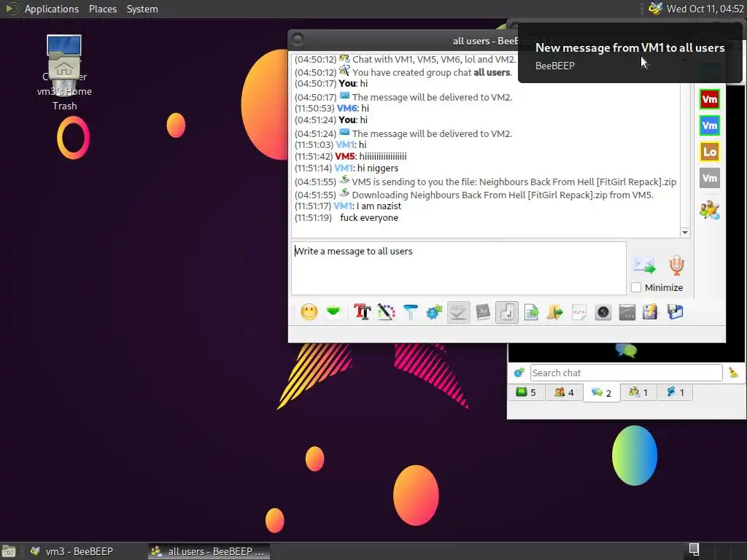Image resolution: width=747 pixels, height=560 pixels.
Task: Open the chat font selector (T icon)
Action: click(x=362, y=312)
